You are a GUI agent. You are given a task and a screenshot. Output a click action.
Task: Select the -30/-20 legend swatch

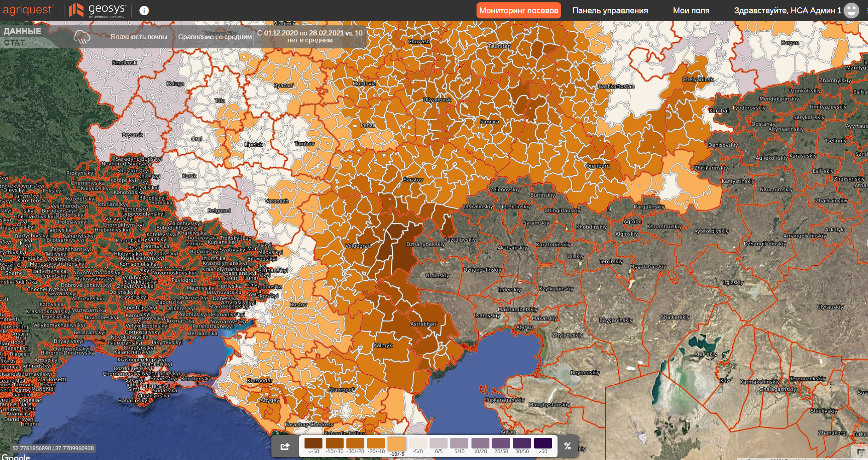coord(355,443)
